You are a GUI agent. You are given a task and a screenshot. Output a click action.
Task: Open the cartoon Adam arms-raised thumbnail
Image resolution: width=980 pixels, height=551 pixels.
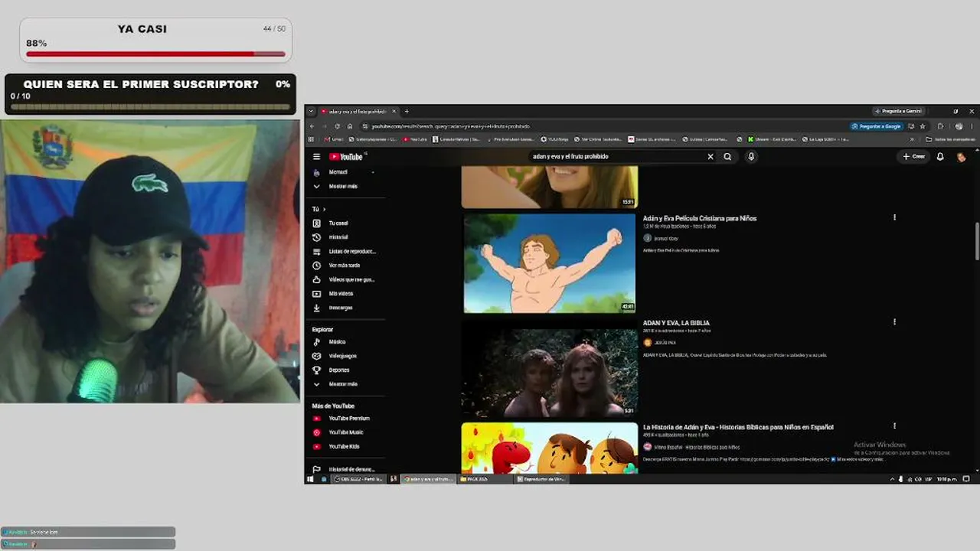tap(550, 262)
